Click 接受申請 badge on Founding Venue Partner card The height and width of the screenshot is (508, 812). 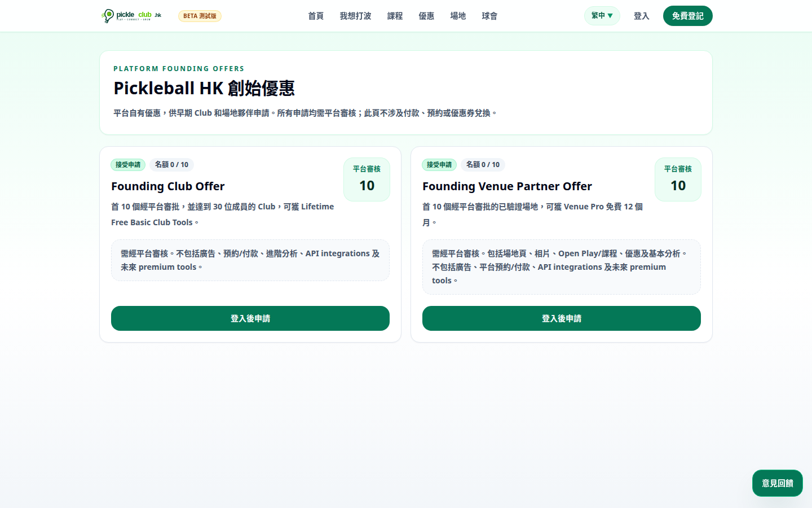[x=439, y=165]
